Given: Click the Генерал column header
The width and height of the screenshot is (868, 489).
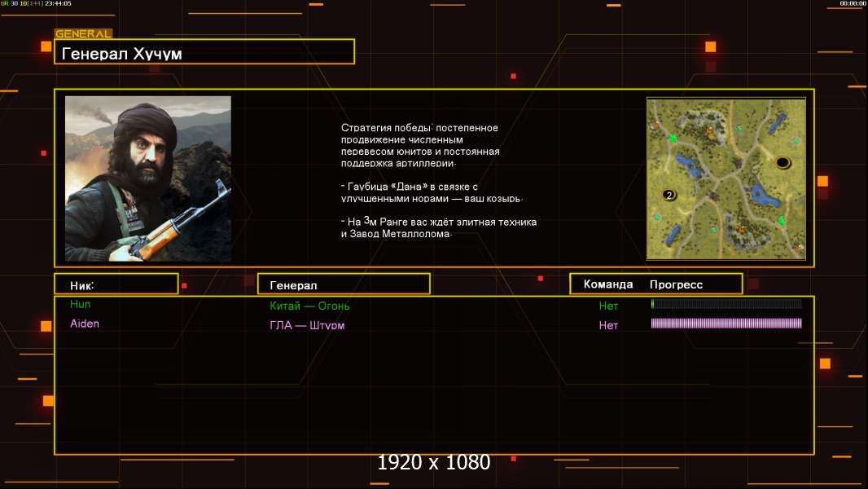Looking at the screenshot, I should point(344,284).
